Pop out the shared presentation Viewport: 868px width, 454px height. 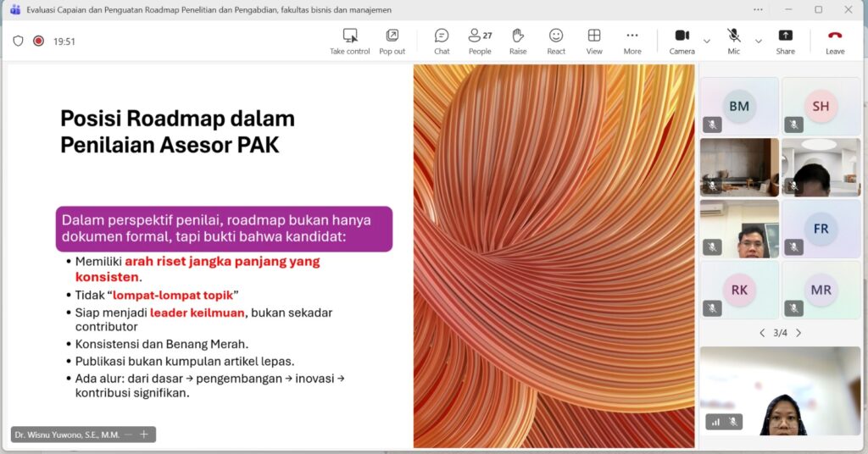point(392,42)
